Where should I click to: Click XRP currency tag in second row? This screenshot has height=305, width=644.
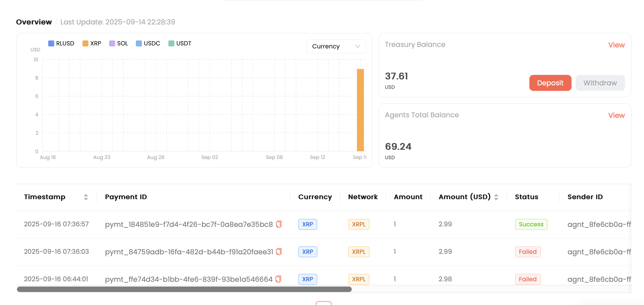[x=308, y=252]
